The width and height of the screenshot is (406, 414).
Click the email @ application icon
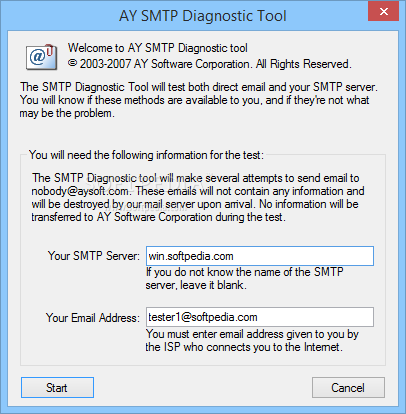click(x=42, y=57)
